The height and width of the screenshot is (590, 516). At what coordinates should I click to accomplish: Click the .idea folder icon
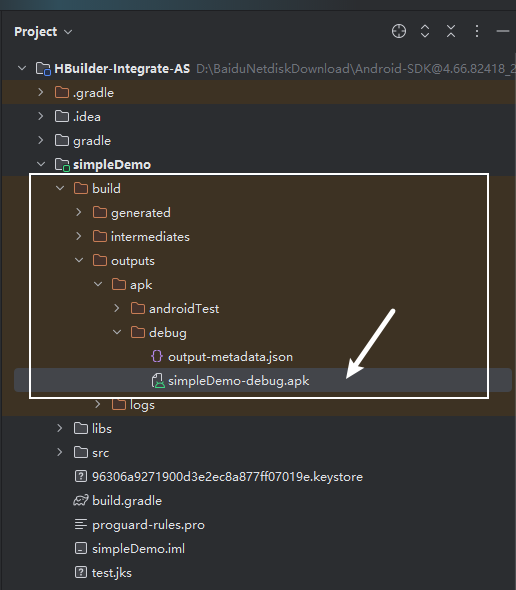pos(62,116)
